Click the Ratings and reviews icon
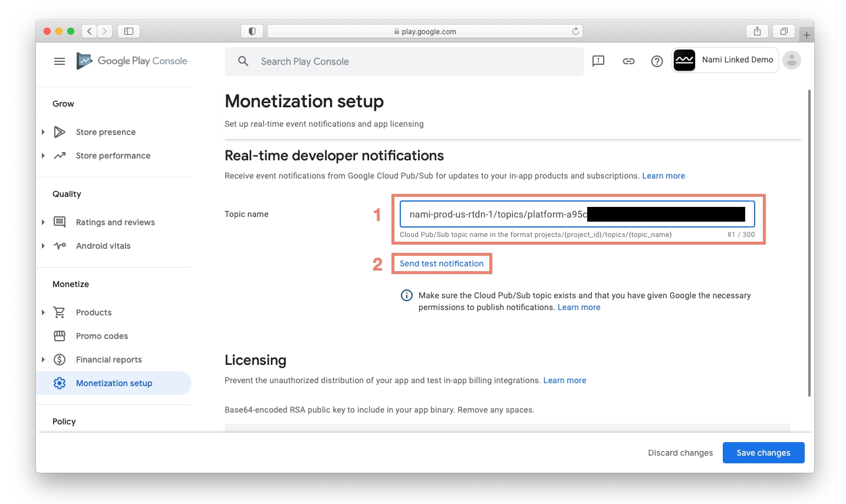The height and width of the screenshot is (504, 846). 60,222
